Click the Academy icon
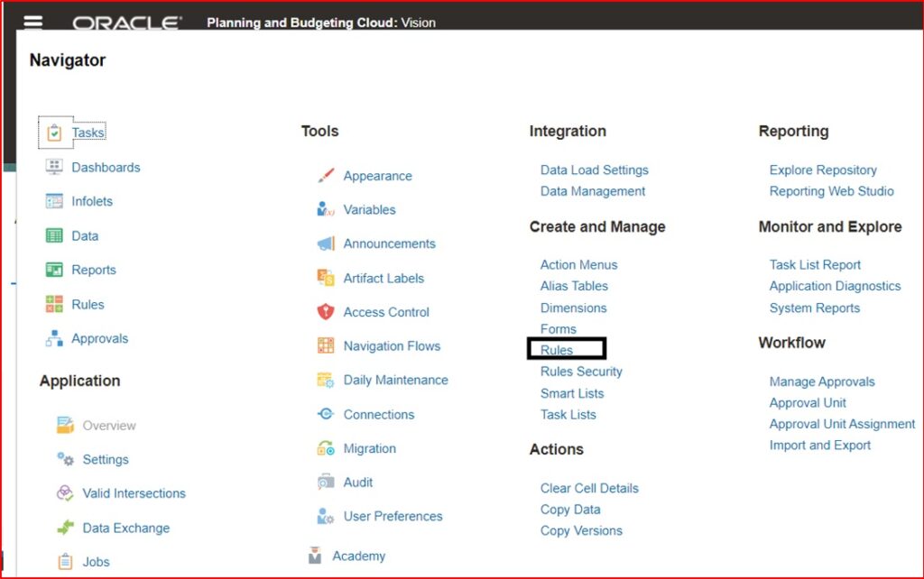Image resolution: width=924 pixels, height=579 pixels. pos(315,556)
